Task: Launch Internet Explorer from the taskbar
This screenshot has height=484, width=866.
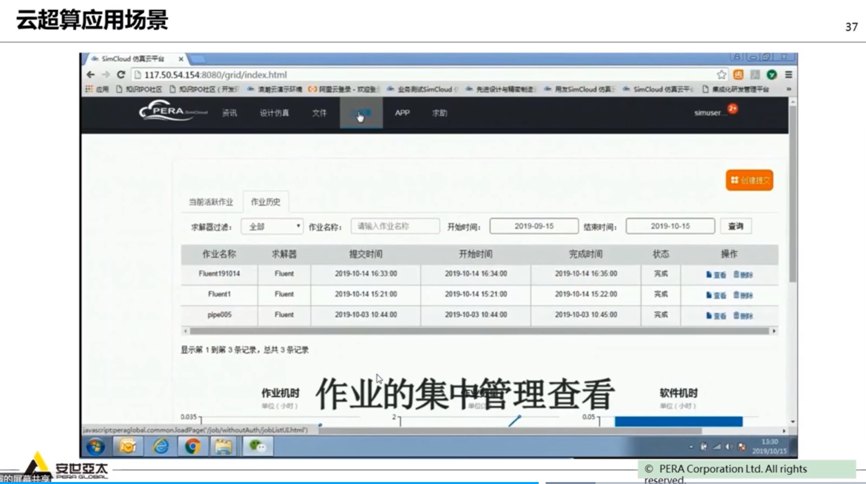Action: click(x=160, y=446)
